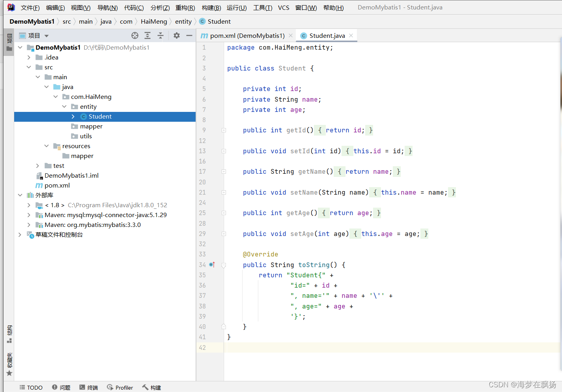Click line number 42 in the gutter
This screenshot has width=562, height=392.
click(202, 347)
